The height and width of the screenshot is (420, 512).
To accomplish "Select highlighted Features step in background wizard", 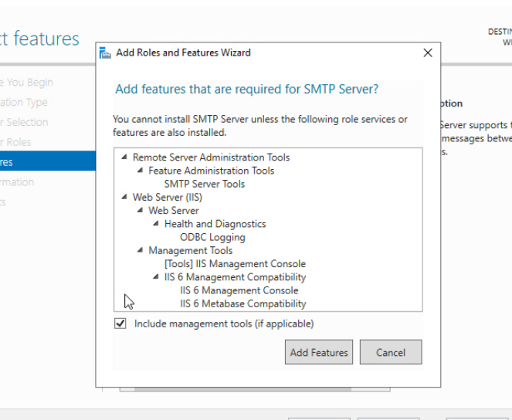I will pyautogui.click(x=48, y=161).
